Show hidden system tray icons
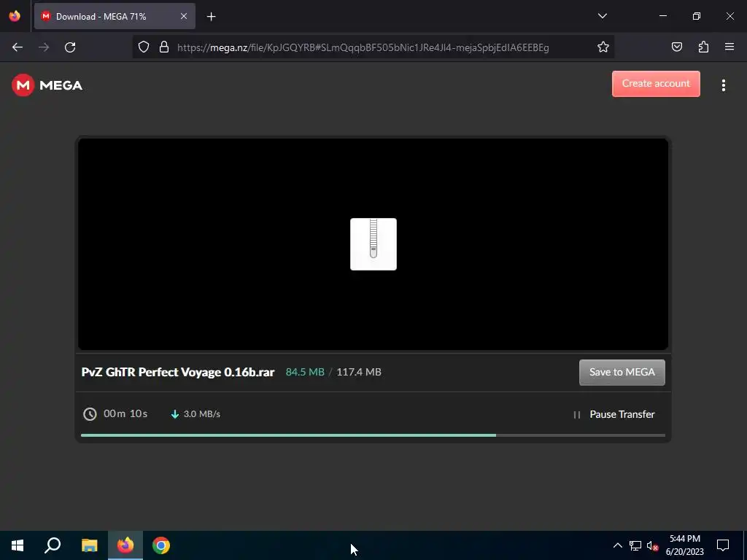The width and height of the screenshot is (747, 560). 617,545
